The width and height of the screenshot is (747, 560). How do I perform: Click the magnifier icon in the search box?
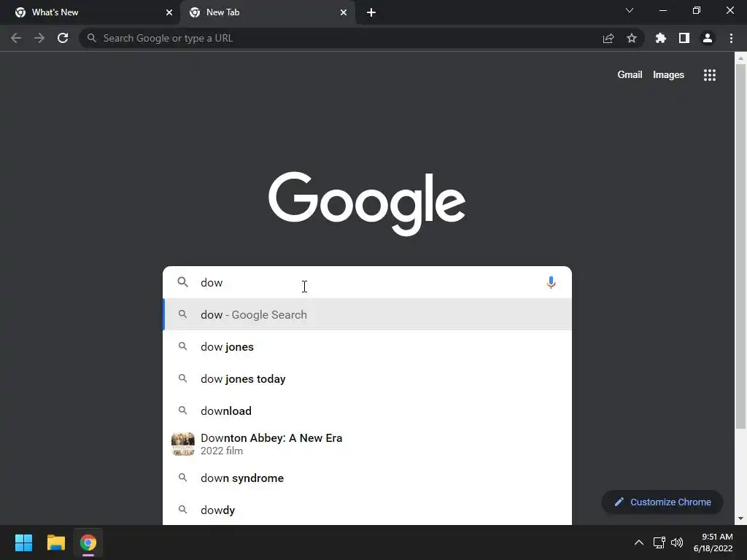(x=182, y=282)
